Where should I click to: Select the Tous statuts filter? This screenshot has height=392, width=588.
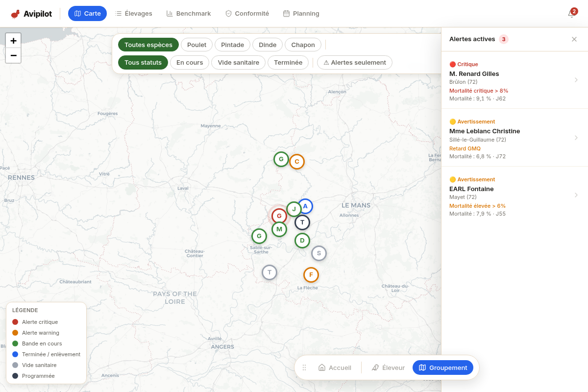click(143, 62)
